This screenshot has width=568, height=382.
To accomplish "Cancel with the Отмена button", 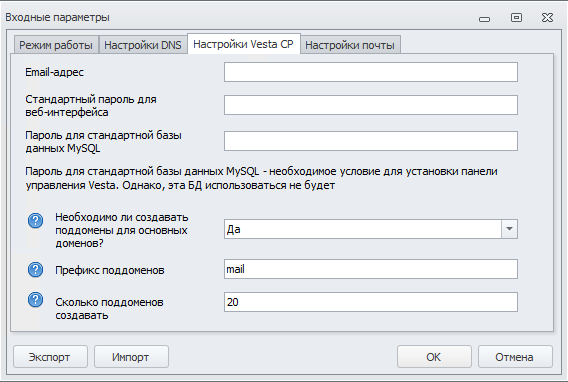I will click(515, 357).
